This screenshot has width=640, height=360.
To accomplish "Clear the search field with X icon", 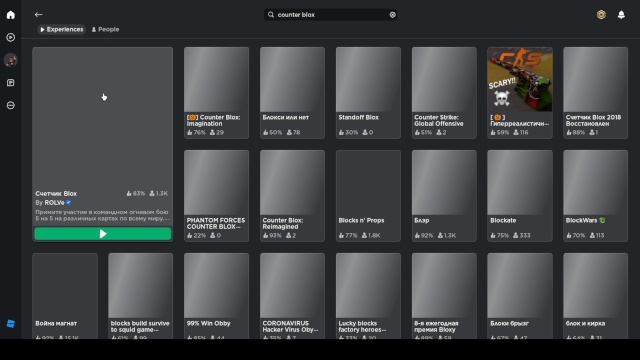I will (x=392, y=15).
